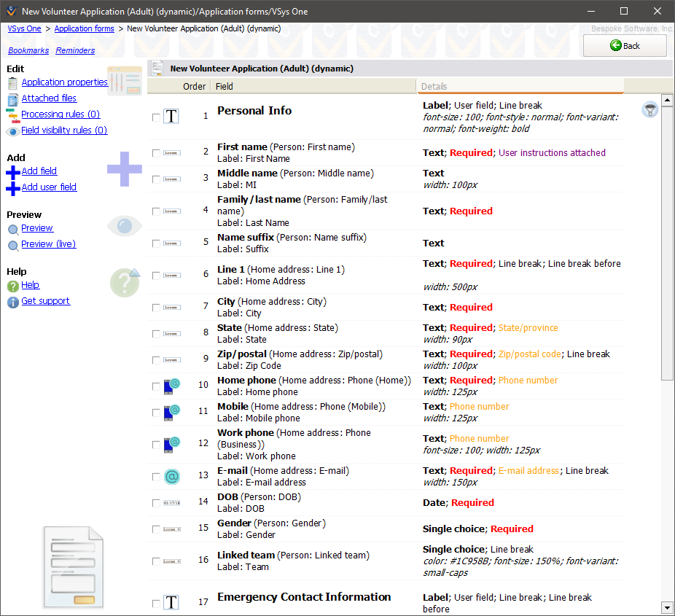The image size is (675, 616).
Task: Click the green Help question mark icon
Action: click(x=12, y=286)
